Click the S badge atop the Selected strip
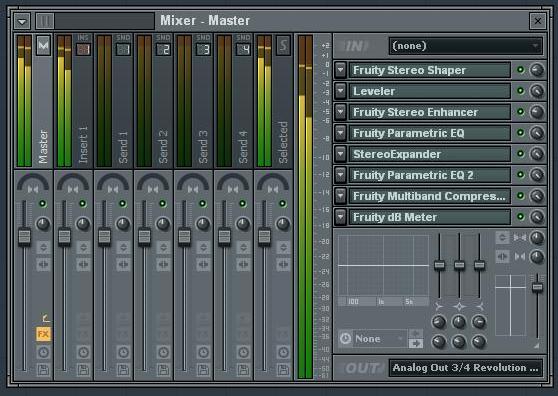This screenshot has height=396, width=558. coord(283,45)
